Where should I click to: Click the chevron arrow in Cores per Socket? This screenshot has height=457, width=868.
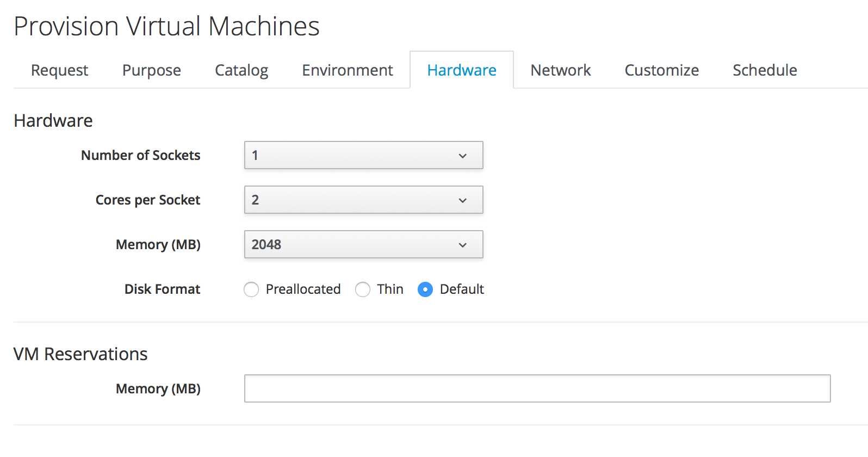pos(462,200)
